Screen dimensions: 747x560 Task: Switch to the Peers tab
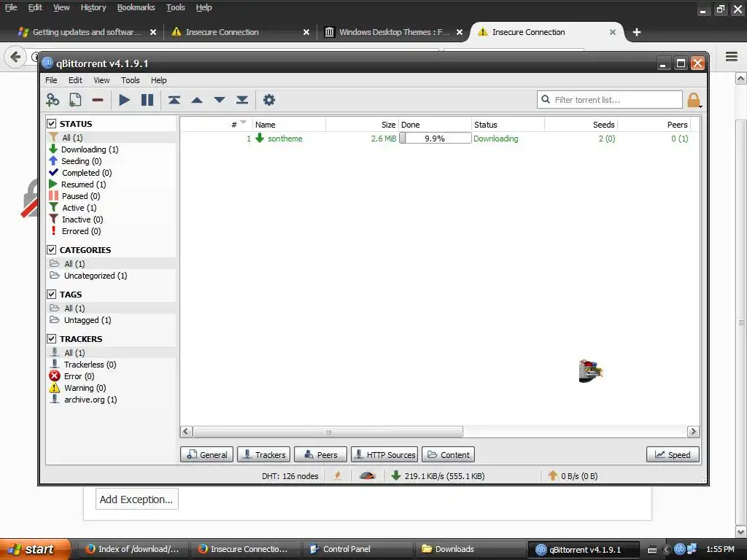click(x=320, y=454)
